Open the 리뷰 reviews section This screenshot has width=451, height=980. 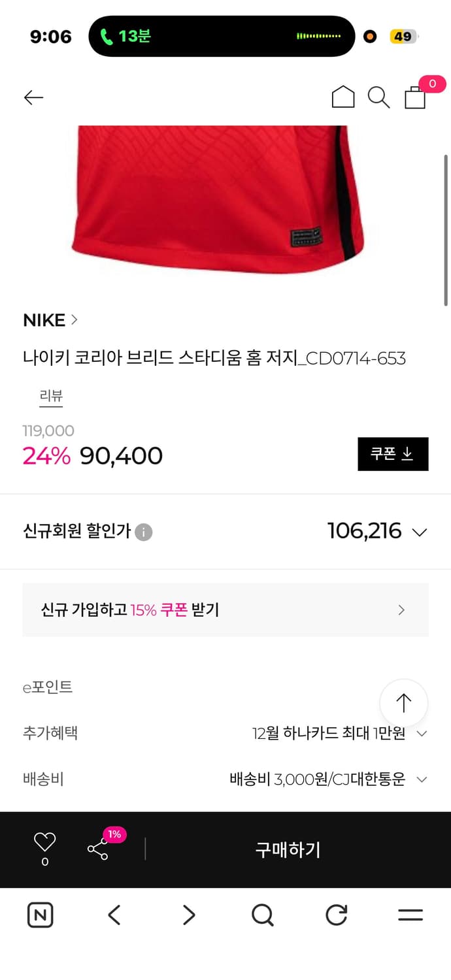tap(51, 397)
